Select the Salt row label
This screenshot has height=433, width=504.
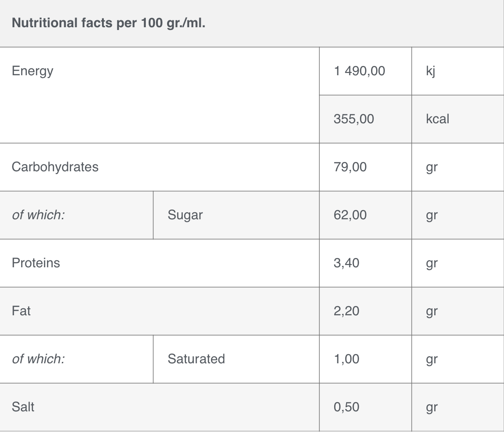point(23,407)
